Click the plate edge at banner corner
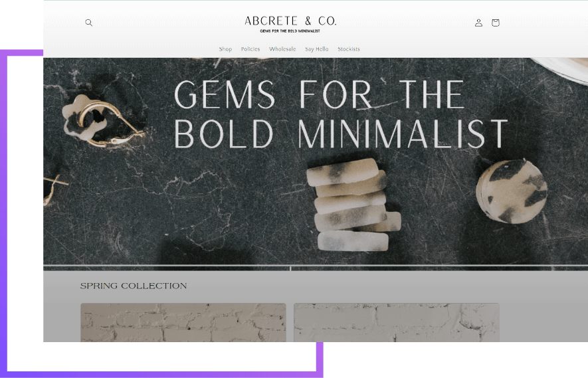This screenshot has height=378, width=588. [x=563, y=69]
